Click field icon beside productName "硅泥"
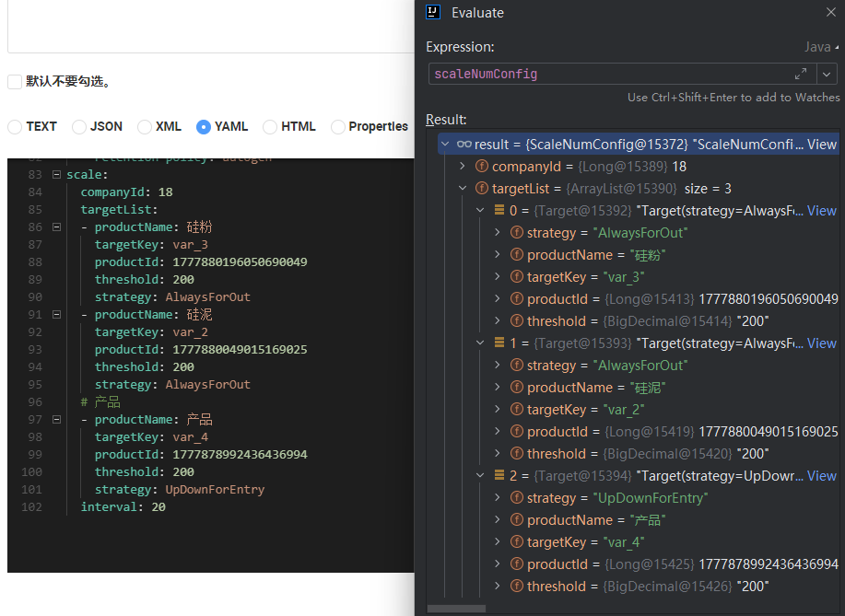This screenshot has height=616, width=845. coord(517,387)
